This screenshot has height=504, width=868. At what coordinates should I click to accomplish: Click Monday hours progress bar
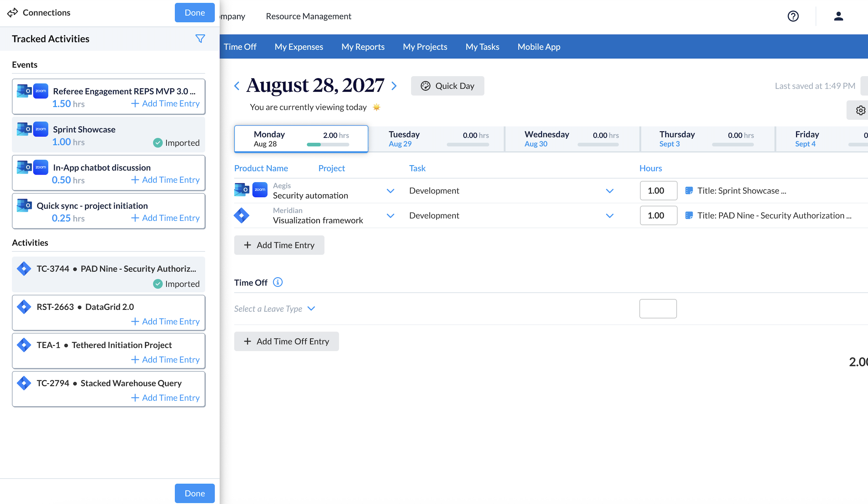click(328, 145)
